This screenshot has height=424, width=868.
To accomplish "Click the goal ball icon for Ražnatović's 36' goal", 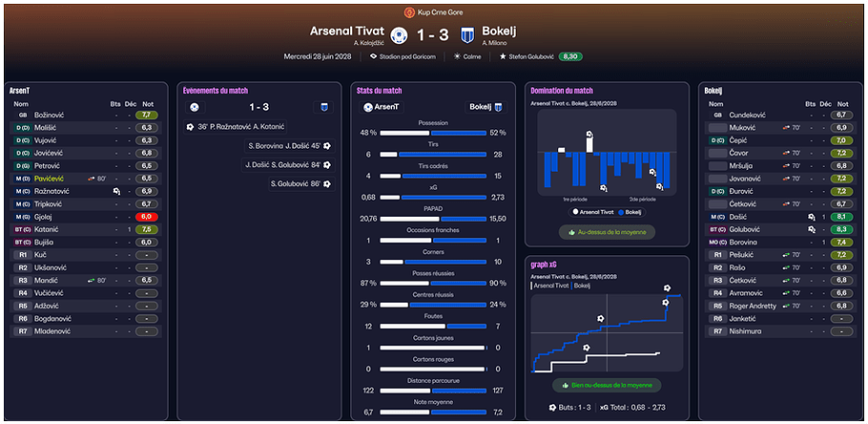I will point(191,126).
